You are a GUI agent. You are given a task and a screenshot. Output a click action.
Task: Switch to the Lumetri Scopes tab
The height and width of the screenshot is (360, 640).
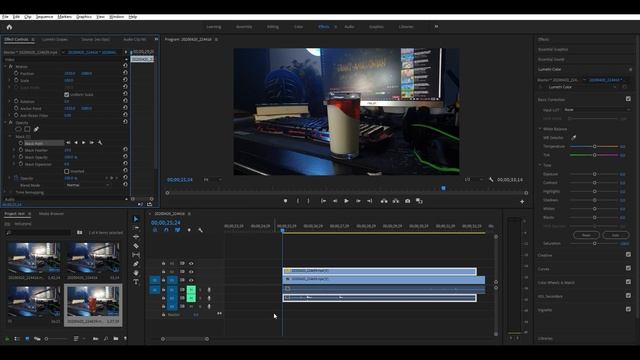point(55,40)
